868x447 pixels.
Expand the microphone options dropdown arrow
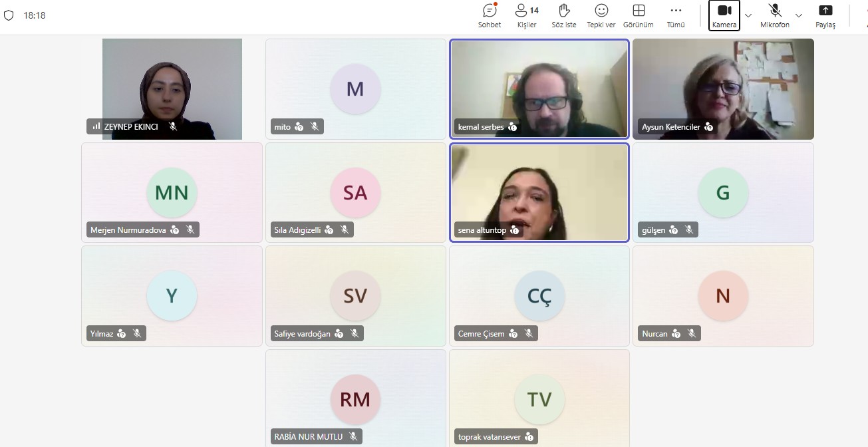(x=799, y=15)
